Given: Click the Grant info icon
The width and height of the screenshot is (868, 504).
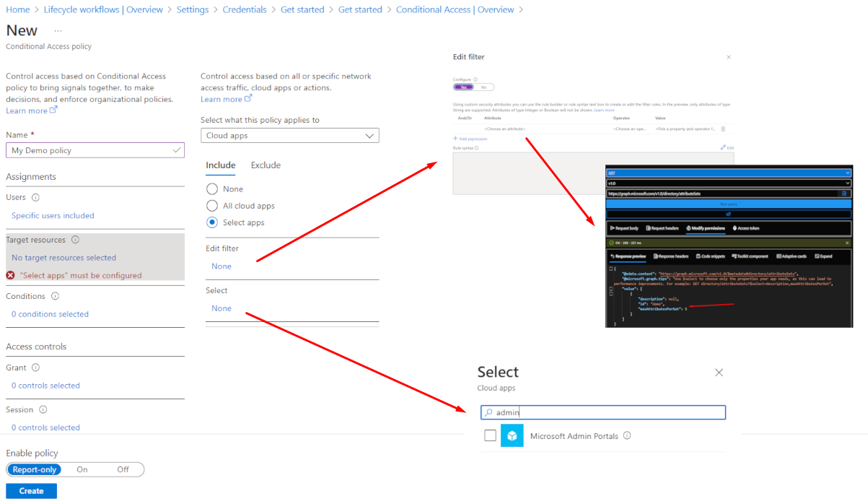Looking at the screenshot, I should coord(36,368).
